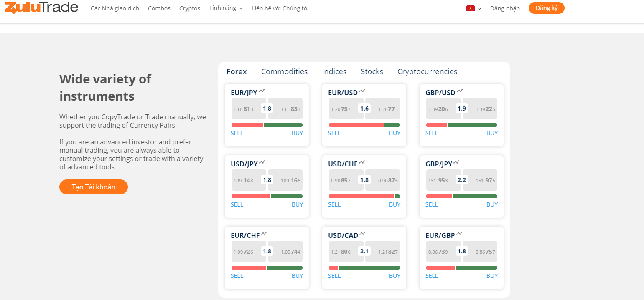Switch to the Cryptocurrencies tab

(427, 72)
